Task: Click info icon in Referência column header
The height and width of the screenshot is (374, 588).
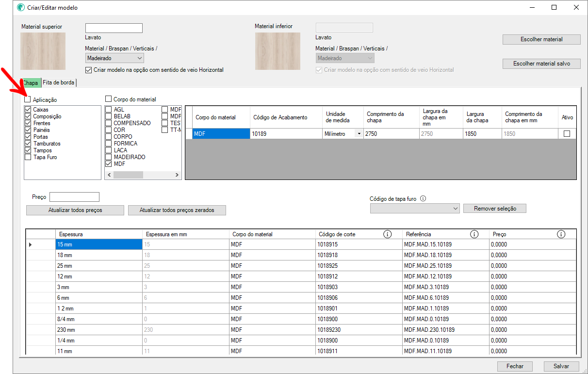Action: coord(474,234)
